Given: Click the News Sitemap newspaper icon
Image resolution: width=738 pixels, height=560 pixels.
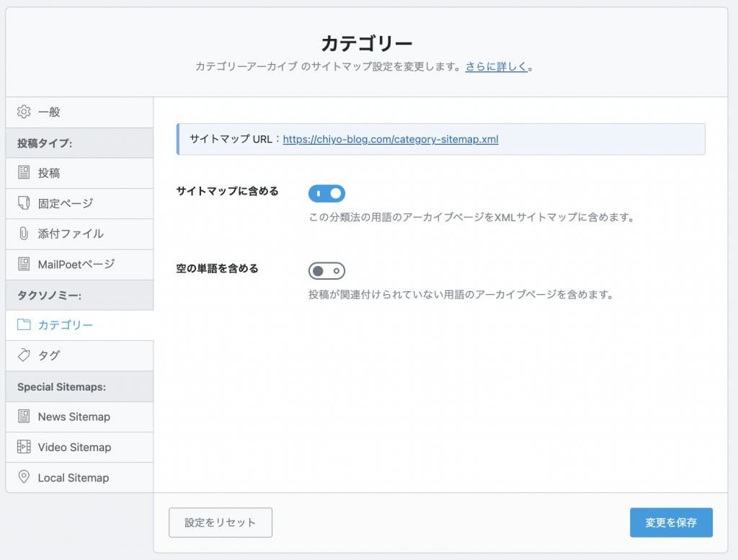Looking at the screenshot, I should (x=24, y=416).
